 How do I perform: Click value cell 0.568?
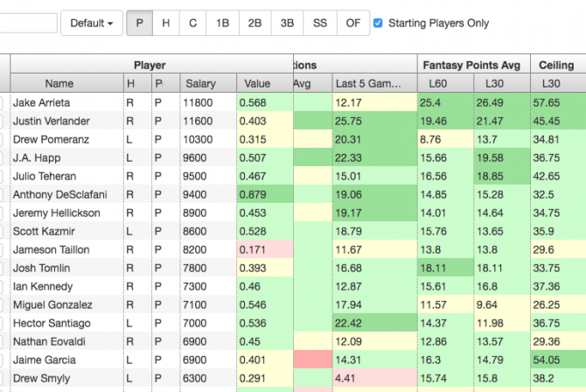(265, 102)
